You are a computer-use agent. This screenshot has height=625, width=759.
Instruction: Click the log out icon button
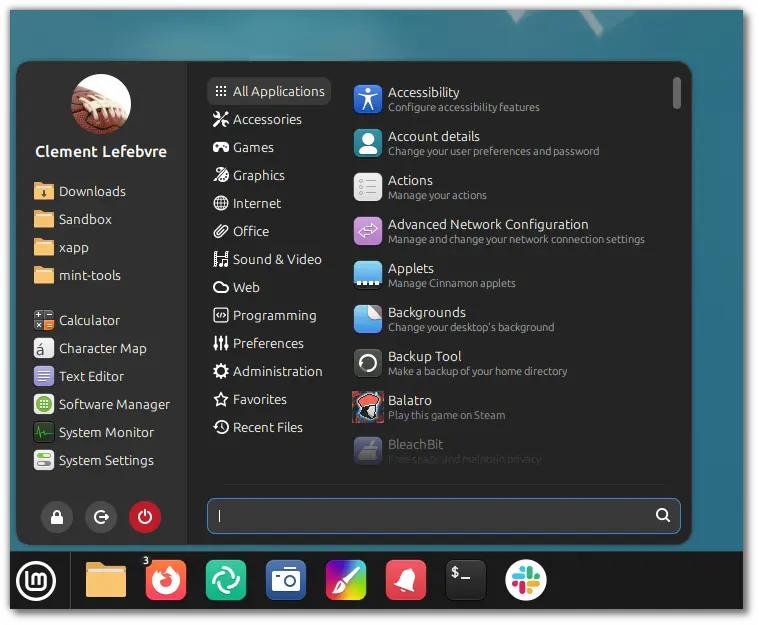pos(101,517)
